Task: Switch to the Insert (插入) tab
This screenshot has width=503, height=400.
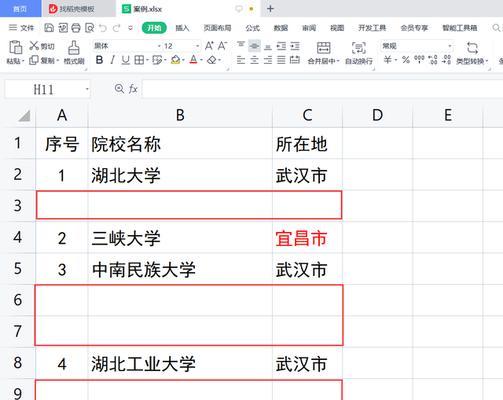Action: click(x=182, y=28)
